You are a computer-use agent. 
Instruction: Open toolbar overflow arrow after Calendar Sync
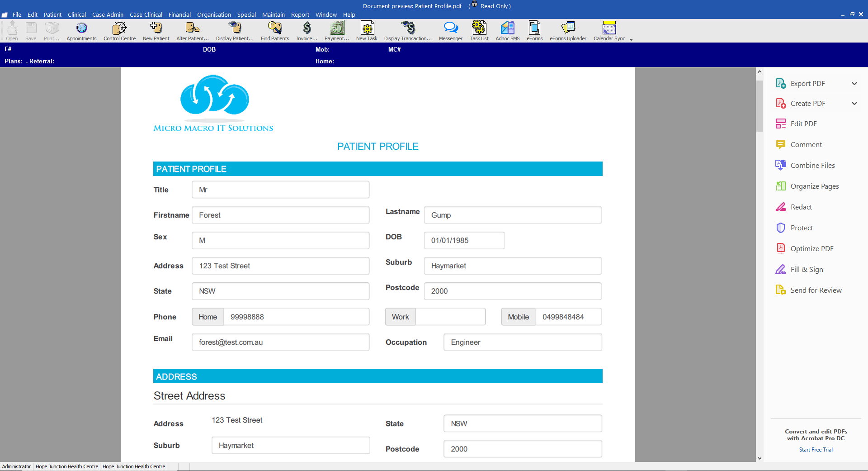pyautogui.click(x=631, y=39)
